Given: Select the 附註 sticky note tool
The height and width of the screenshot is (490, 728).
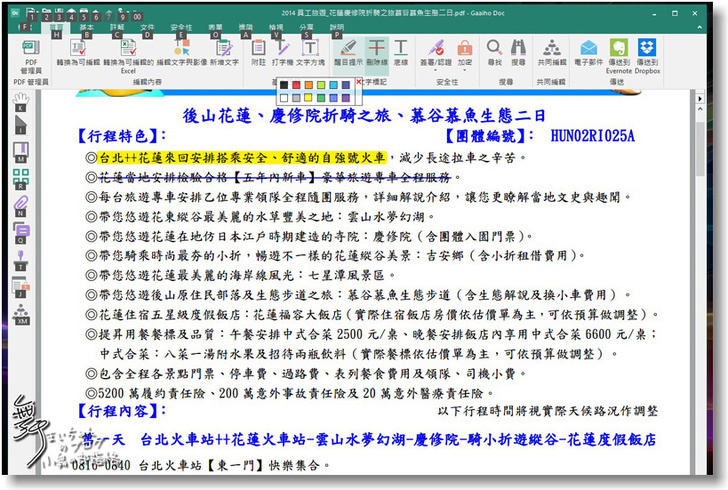Looking at the screenshot, I should pos(259,52).
